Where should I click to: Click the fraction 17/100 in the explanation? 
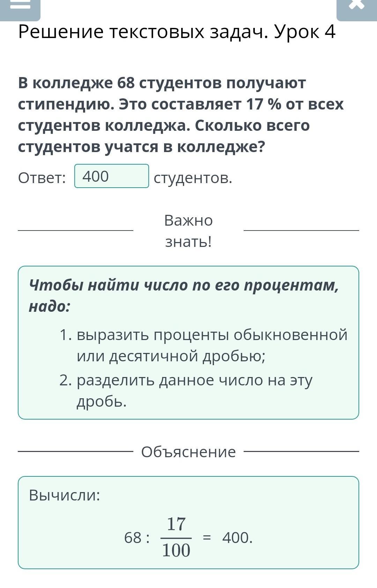176,537
